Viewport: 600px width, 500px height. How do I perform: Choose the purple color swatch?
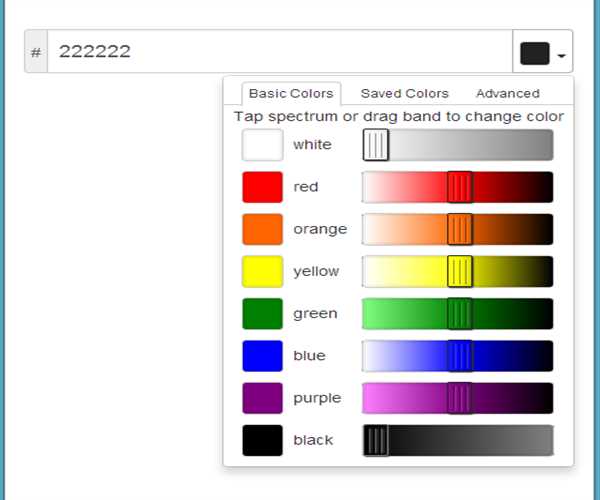tap(262, 398)
